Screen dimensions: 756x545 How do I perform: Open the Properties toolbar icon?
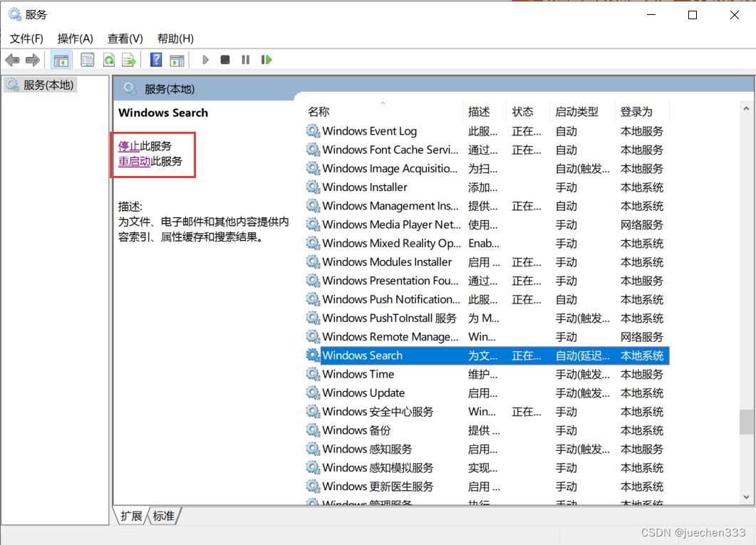(87, 61)
